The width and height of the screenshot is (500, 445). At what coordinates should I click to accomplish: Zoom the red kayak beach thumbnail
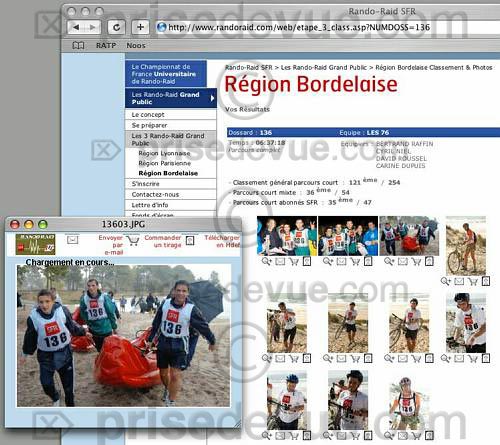click(x=389, y=261)
